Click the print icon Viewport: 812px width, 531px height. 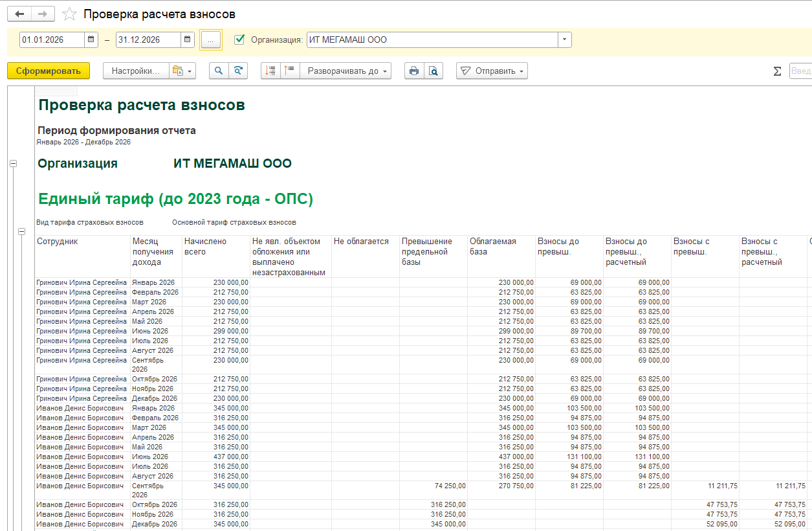point(414,71)
